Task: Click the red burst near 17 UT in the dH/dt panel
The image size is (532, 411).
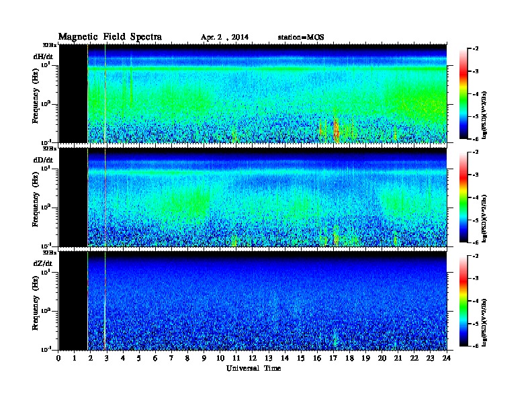Action: 336,130
